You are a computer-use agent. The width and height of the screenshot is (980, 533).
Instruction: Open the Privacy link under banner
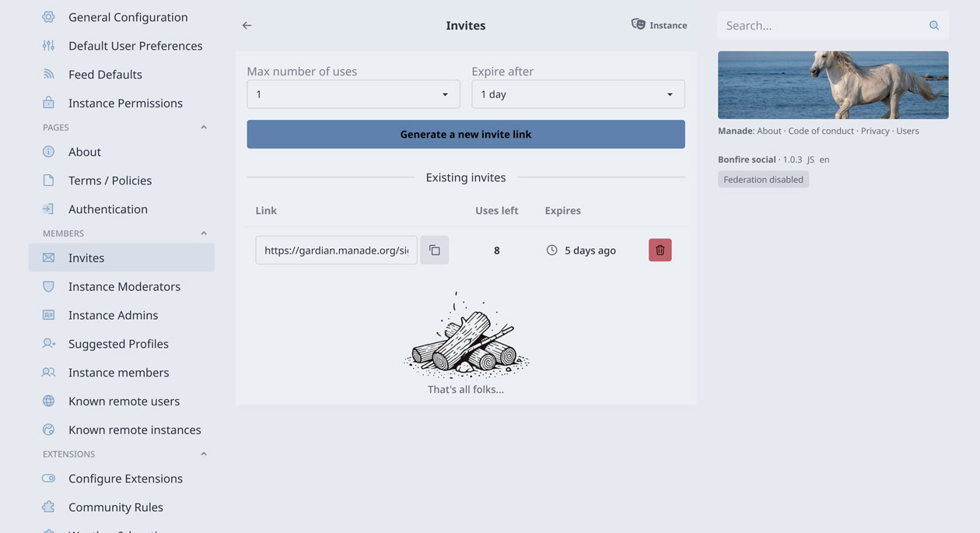(875, 131)
